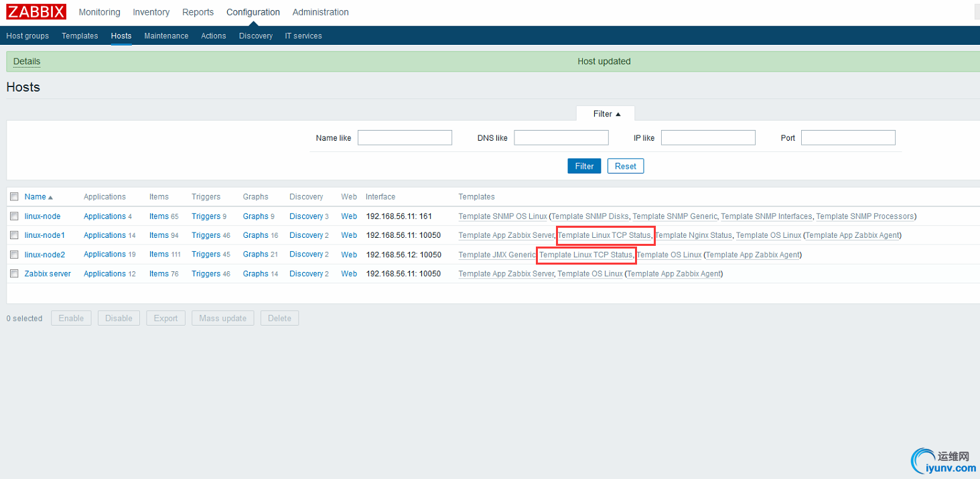
Task: Tick the checkbox for Zabbix server
Action: point(14,273)
